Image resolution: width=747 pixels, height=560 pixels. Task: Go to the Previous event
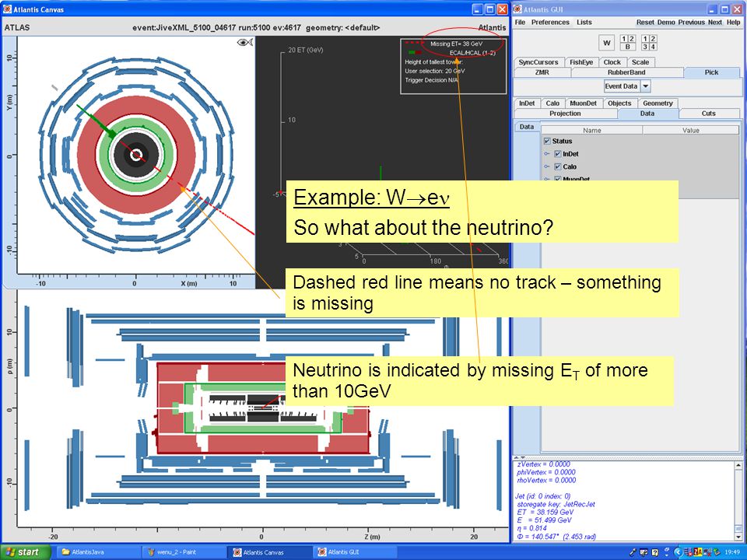point(691,23)
